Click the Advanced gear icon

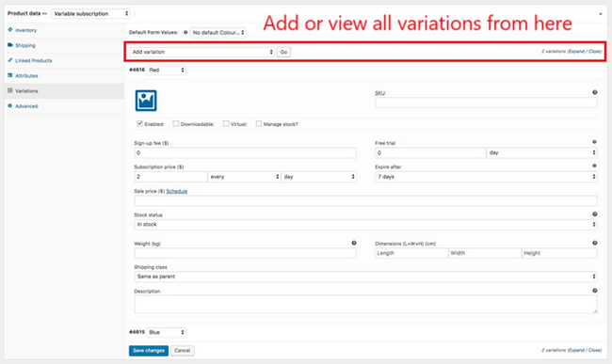click(x=10, y=105)
